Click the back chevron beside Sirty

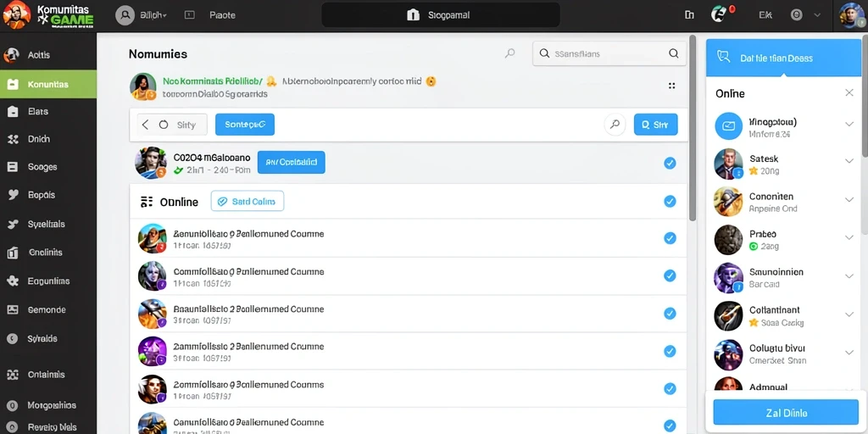pyautogui.click(x=146, y=125)
